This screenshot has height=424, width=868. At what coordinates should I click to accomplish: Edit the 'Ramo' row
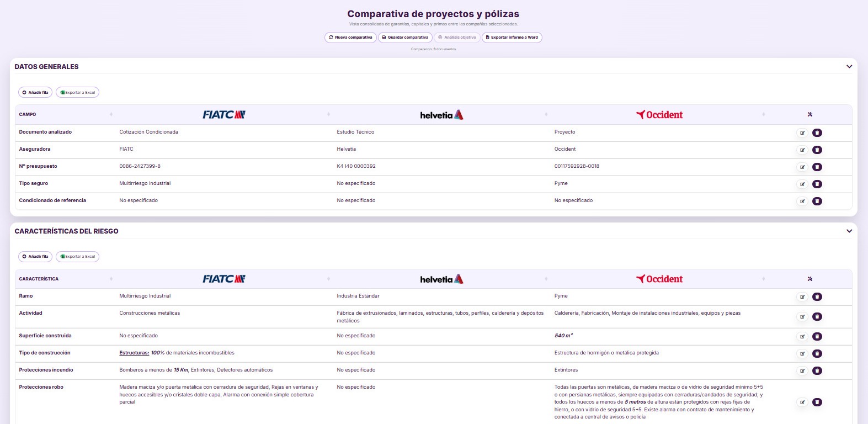[802, 297]
